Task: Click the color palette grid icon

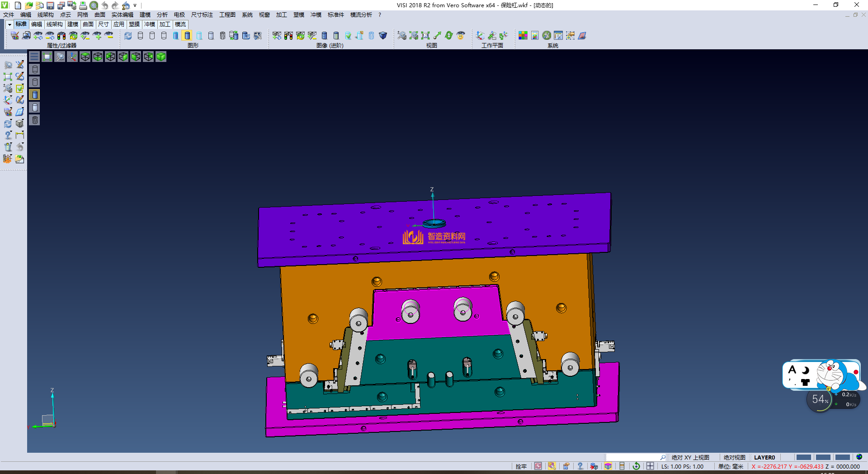Action: point(523,36)
